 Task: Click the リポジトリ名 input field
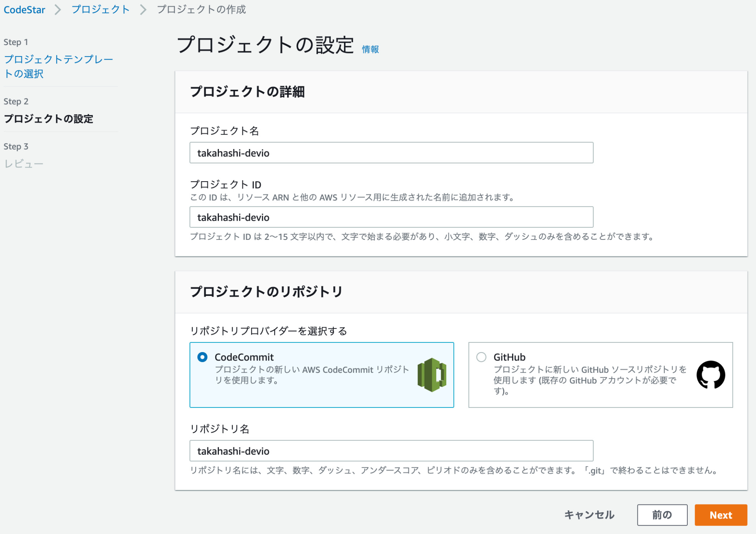(391, 451)
